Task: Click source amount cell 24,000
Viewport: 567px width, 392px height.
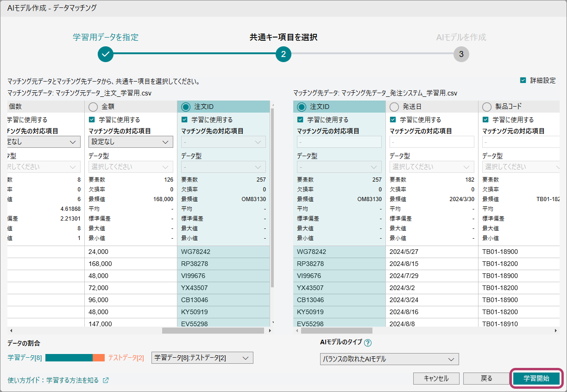Action: (131, 252)
